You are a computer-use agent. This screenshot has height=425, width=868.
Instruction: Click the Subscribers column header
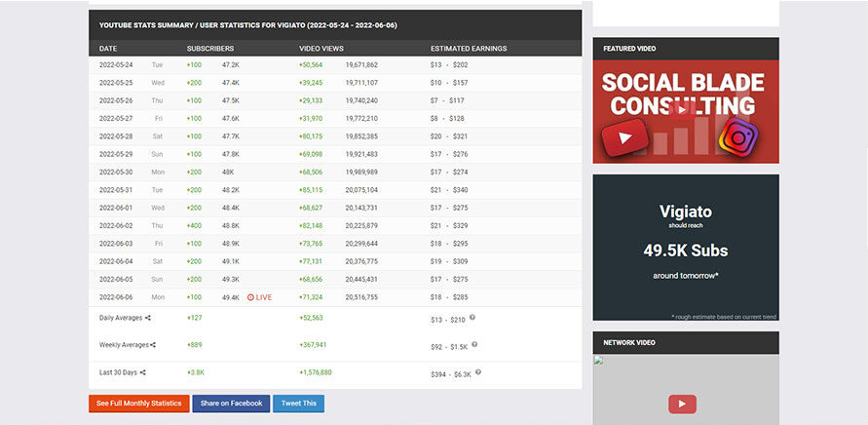coord(210,48)
